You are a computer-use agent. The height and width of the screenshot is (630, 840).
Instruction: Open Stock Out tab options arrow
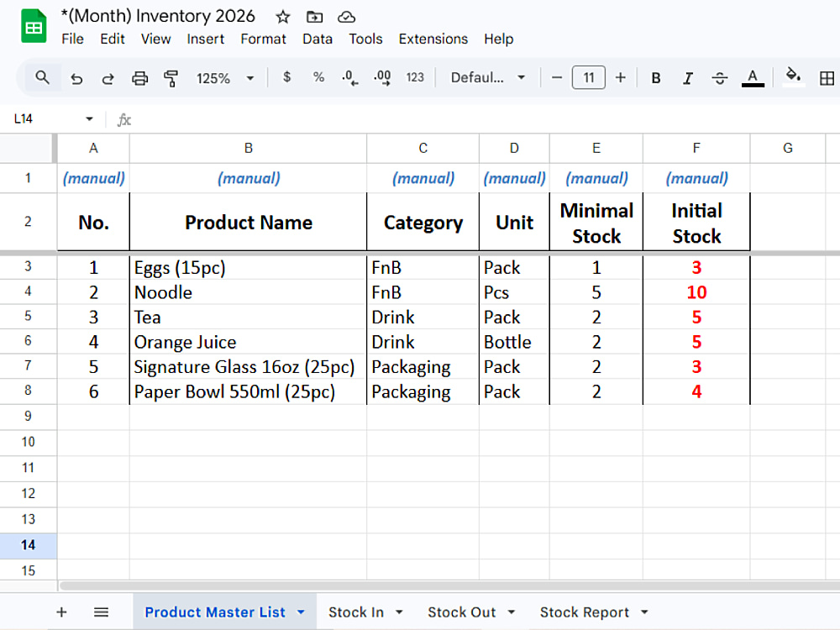click(511, 612)
